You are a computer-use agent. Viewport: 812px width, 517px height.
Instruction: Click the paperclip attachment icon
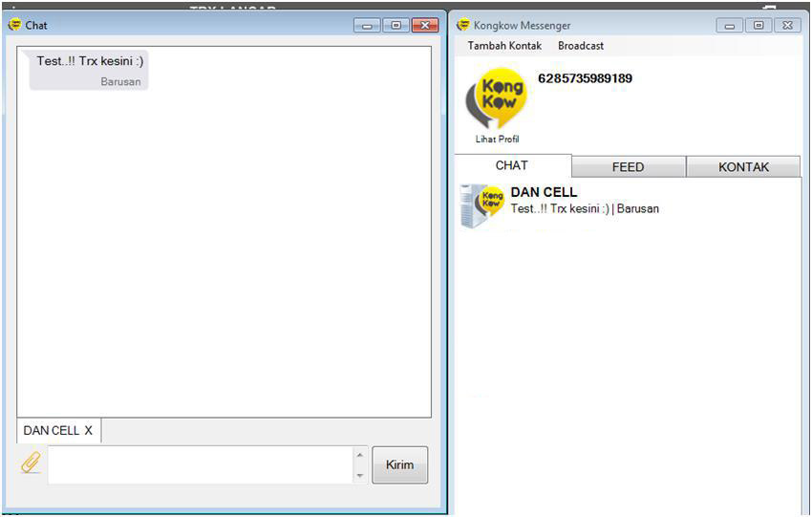pos(32,463)
